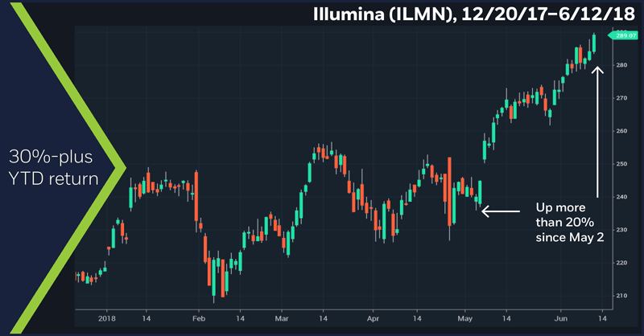Click the 2018 label on the date axis
The width and height of the screenshot is (644, 336).
click(x=105, y=318)
